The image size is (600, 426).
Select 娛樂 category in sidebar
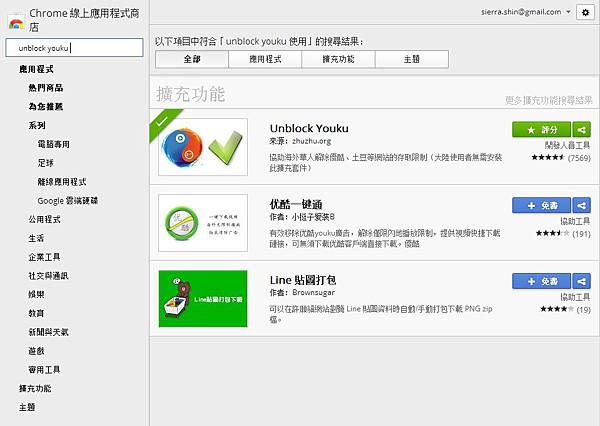36,294
